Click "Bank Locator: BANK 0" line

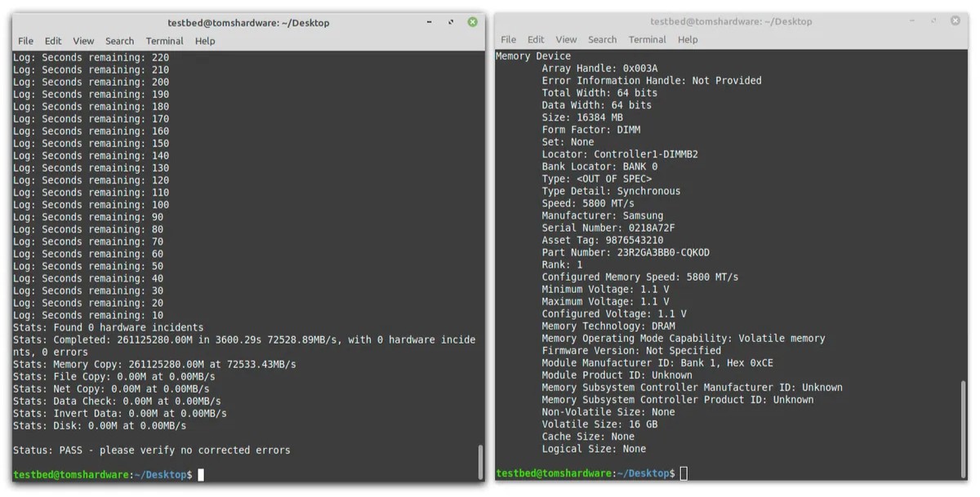pyautogui.click(x=599, y=166)
